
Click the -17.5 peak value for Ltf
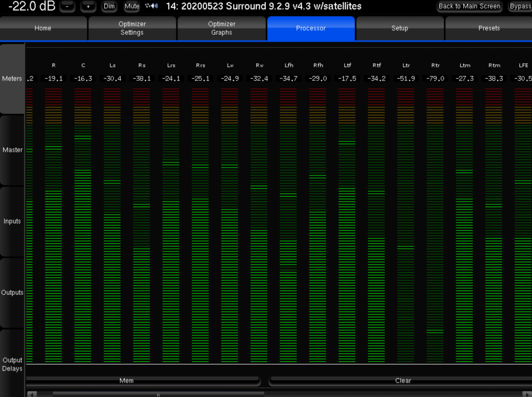(x=347, y=79)
